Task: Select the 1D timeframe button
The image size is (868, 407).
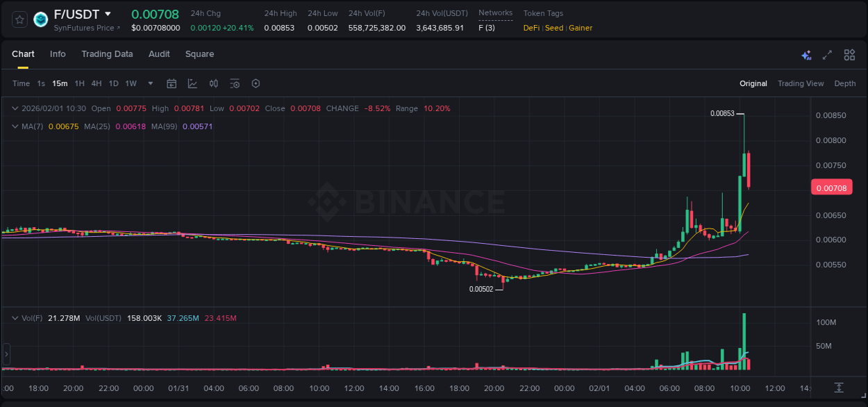Action: [113, 83]
